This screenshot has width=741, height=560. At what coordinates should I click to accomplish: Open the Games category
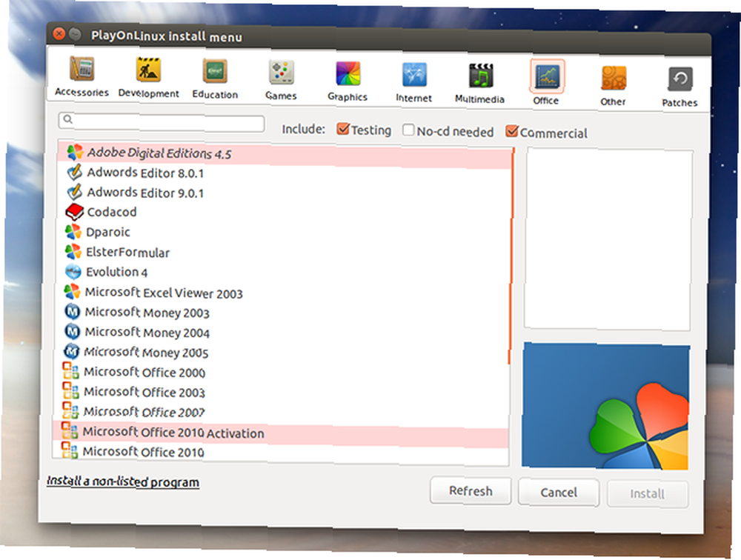281,79
